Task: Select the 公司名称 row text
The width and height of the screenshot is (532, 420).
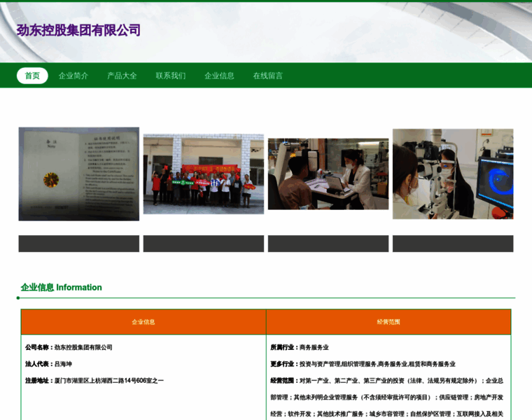Action: coord(69,347)
